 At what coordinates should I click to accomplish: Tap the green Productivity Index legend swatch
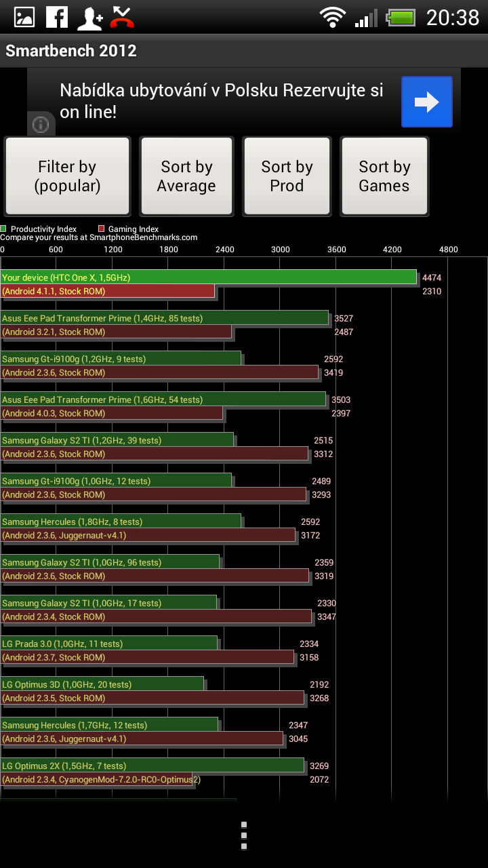point(4,229)
